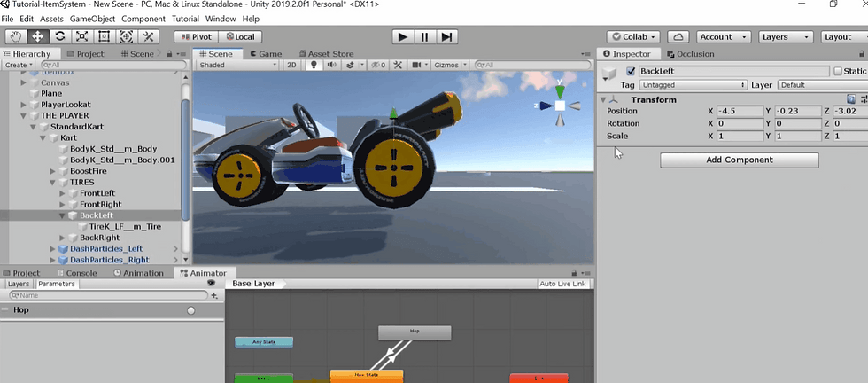Toggle scene effects icon (skybox/fog)
The height and width of the screenshot is (383, 868).
[350, 65]
